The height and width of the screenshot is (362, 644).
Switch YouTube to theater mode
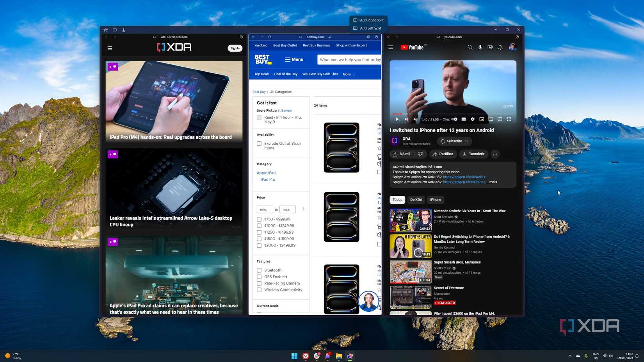[491, 119]
